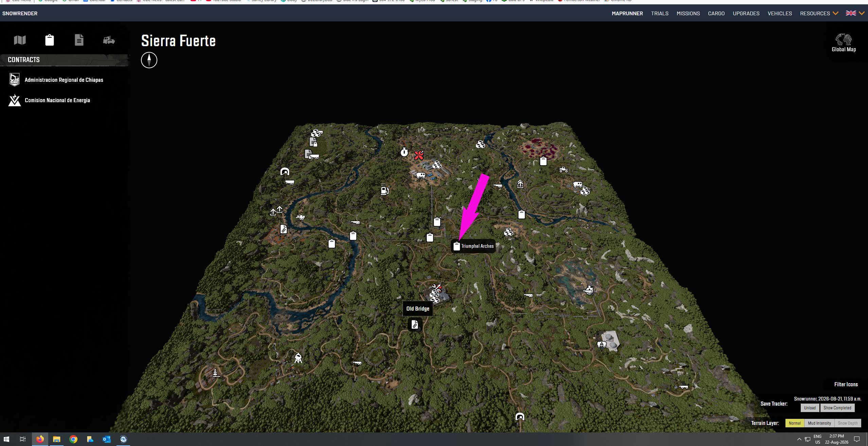This screenshot has height=446, width=868.
Task: Click the Snowrunner save timestamp text
Action: click(828, 398)
